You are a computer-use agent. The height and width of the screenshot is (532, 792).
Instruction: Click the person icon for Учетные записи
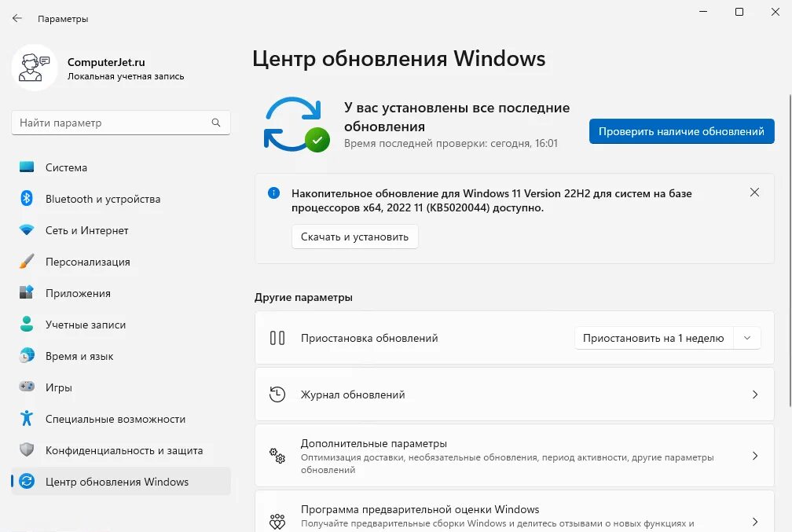pos(27,324)
